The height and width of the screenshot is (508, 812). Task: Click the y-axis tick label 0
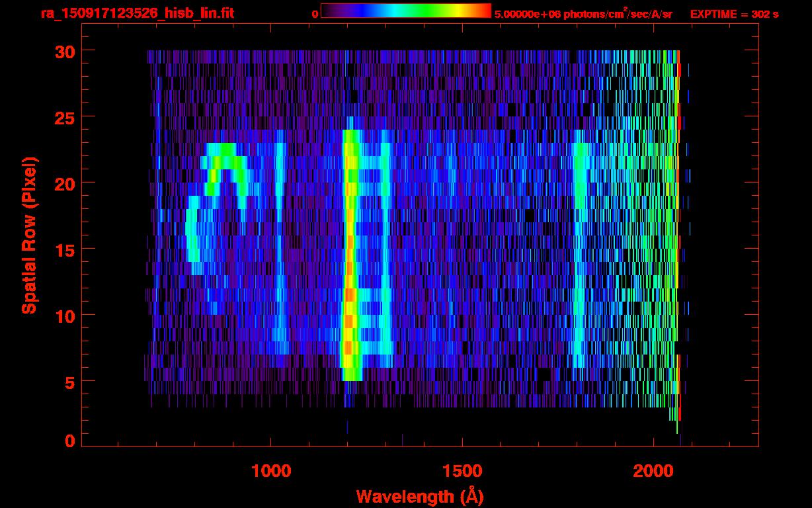point(69,441)
